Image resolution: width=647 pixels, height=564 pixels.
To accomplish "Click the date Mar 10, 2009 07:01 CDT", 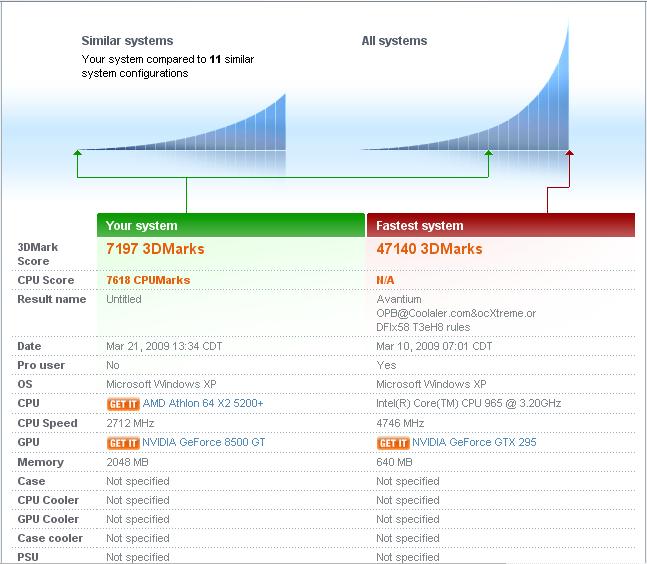I will click(x=434, y=346).
